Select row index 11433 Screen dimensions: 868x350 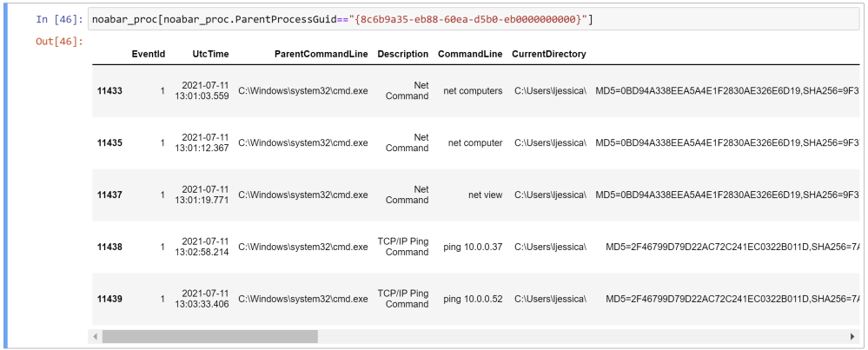[x=109, y=90]
